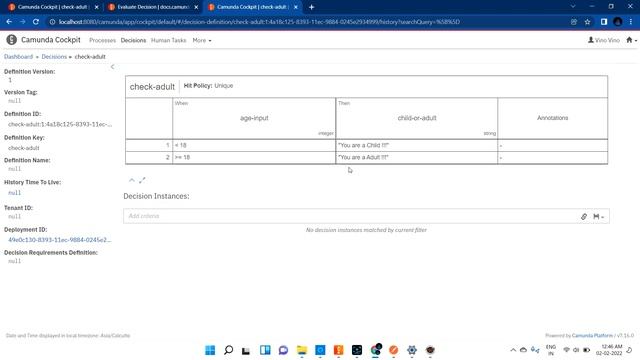Click the check-adult table title

pyautogui.click(x=152, y=87)
